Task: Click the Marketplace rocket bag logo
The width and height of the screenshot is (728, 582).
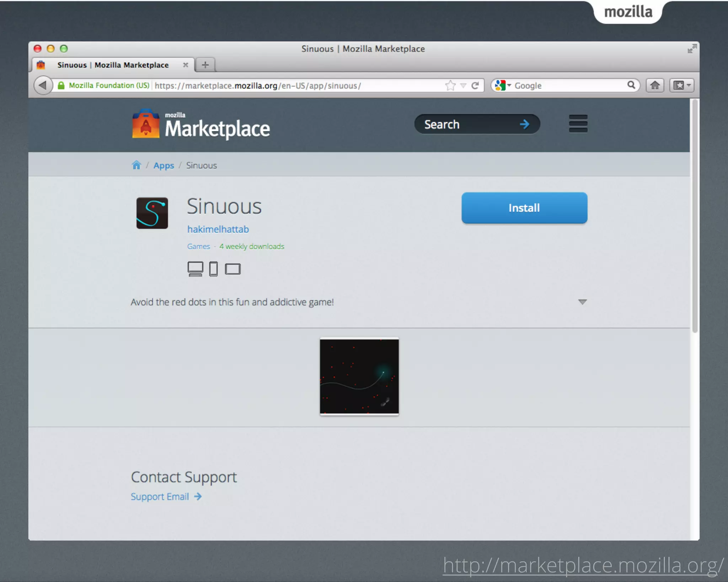Action: click(x=146, y=124)
